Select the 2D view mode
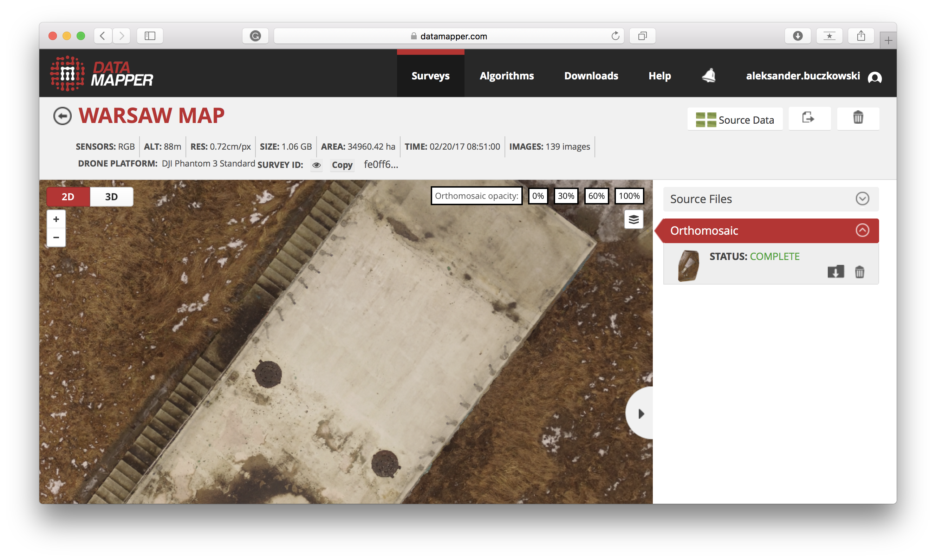The image size is (936, 560). coord(68,197)
